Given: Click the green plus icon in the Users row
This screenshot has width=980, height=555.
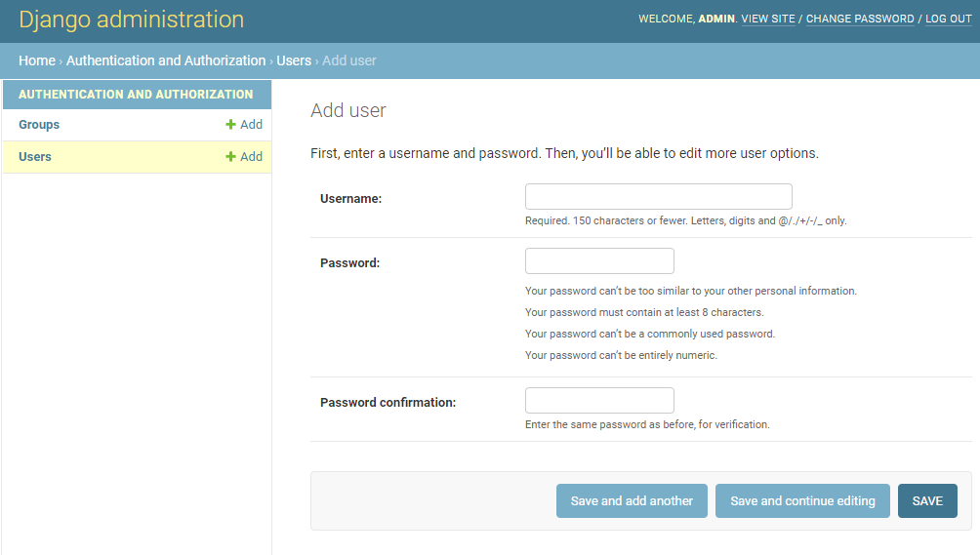Looking at the screenshot, I should pos(230,157).
